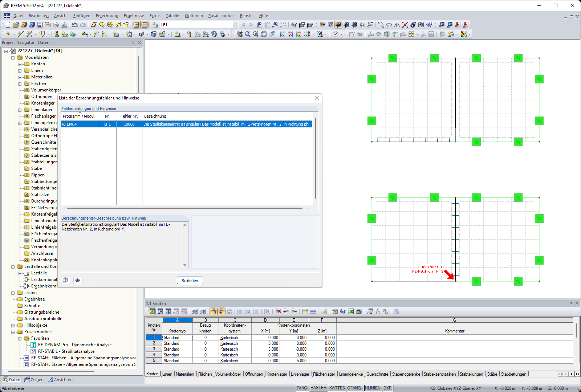Toggle KARTES mode in status bar
The image size is (581, 392).
coord(337,388)
